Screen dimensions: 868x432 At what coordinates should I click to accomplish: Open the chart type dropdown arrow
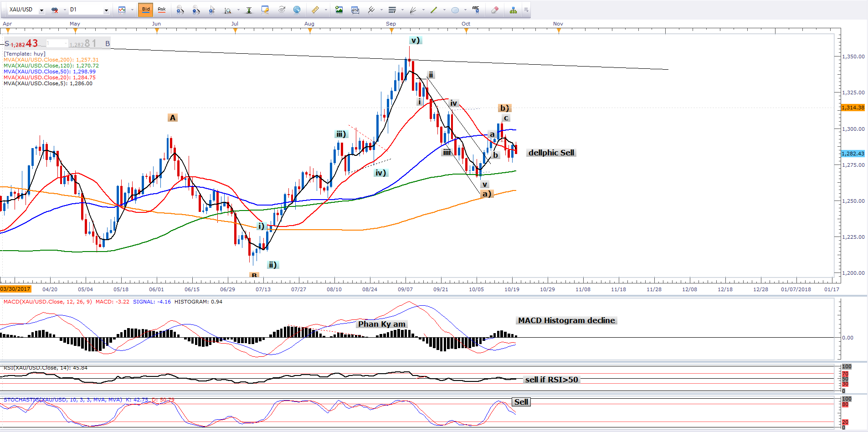132,10
